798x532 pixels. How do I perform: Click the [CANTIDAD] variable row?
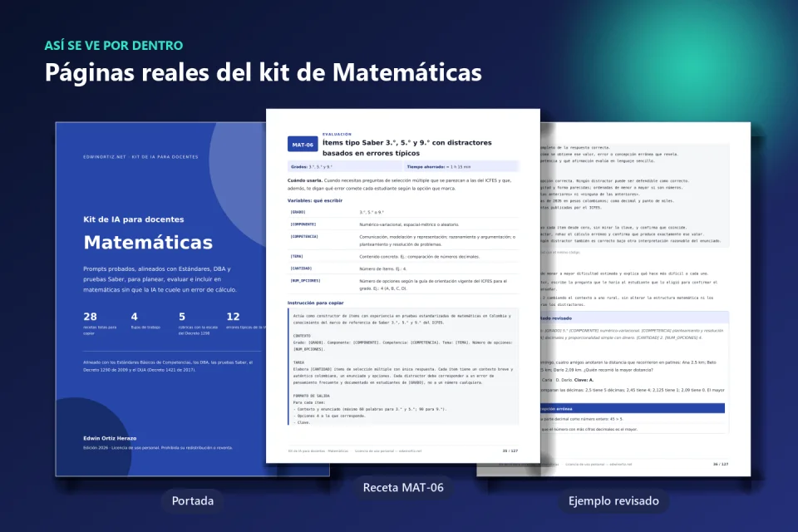coord(403,268)
